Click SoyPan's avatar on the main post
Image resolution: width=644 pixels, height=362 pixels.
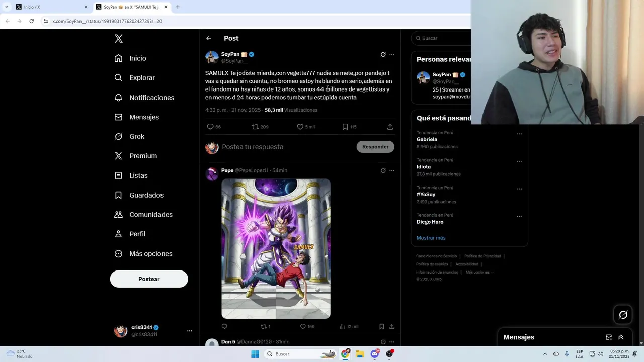(212, 57)
